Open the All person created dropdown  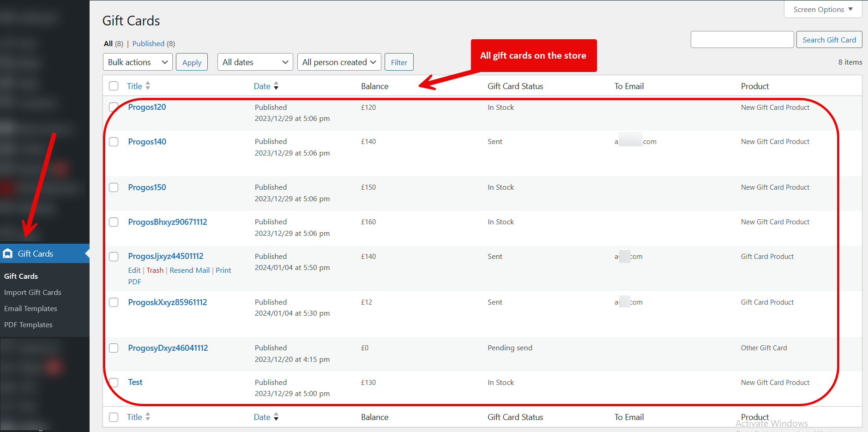[339, 62]
